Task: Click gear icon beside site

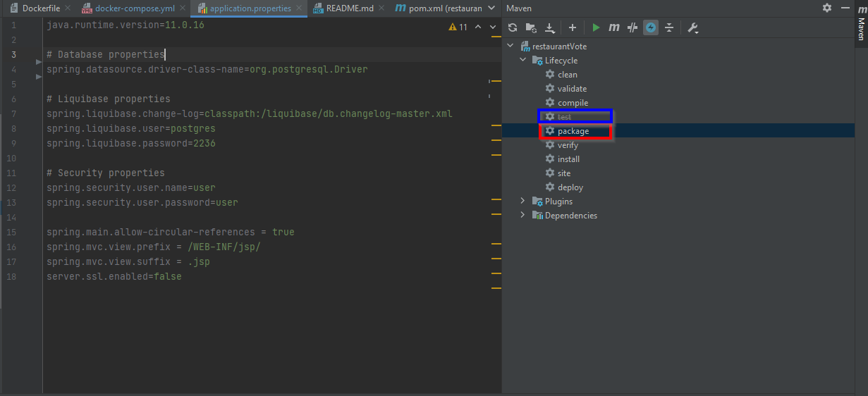Action: pos(550,173)
